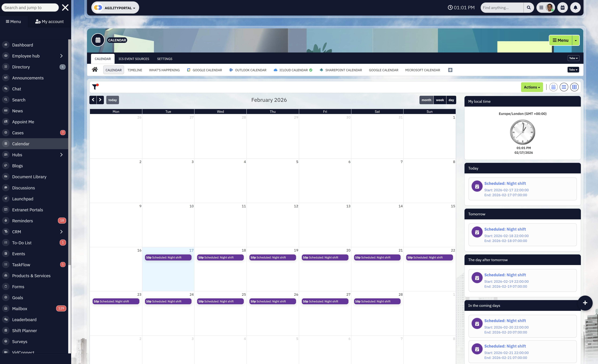Open today's Scheduled: Night shift link

[x=505, y=183]
